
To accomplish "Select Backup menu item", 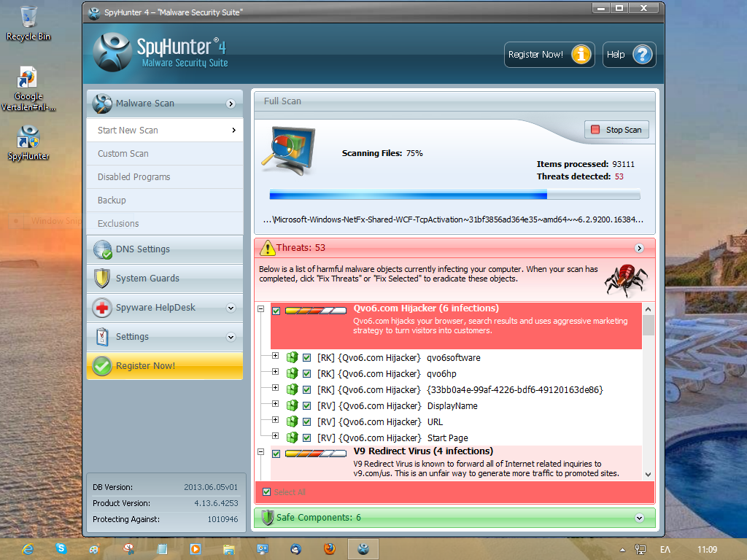I will pyautogui.click(x=165, y=201).
